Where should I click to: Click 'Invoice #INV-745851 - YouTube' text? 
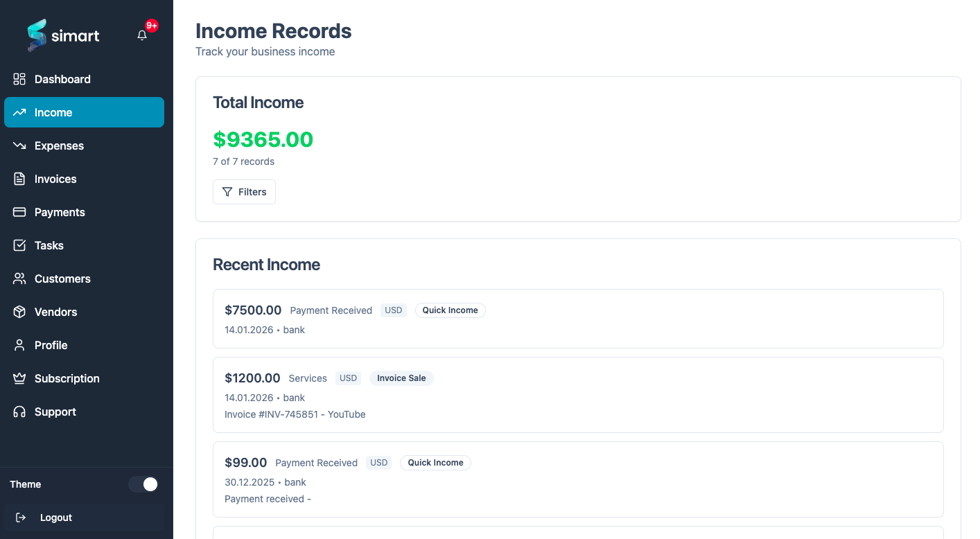pyautogui.click(x=295, y=414)
